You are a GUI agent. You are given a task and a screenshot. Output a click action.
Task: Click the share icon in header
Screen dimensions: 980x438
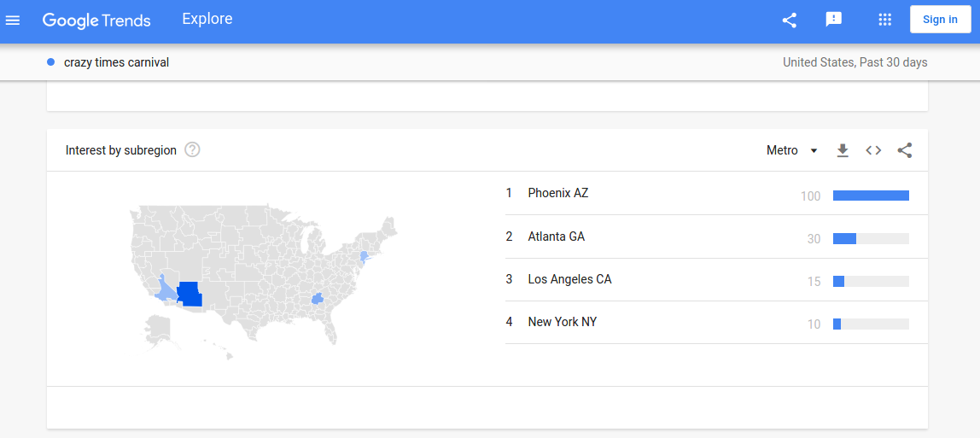tap(790, 20)
